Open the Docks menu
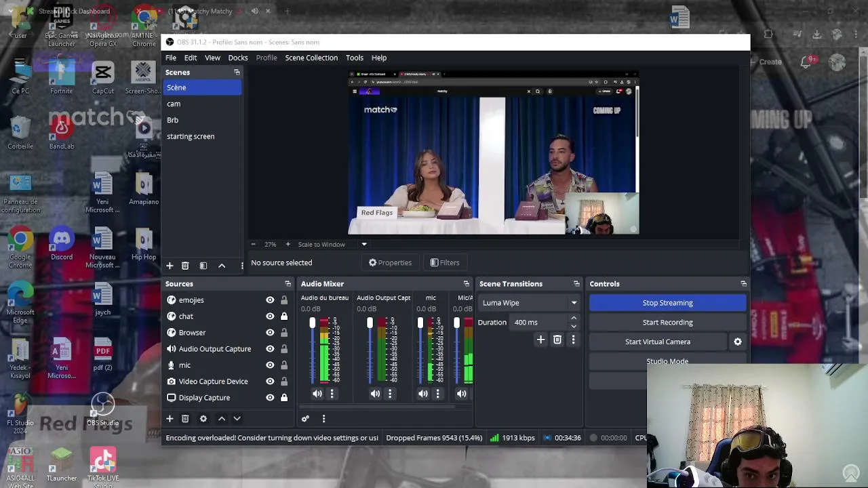Image resolution: width=868 pixels, height=488 pixels. 238,58
